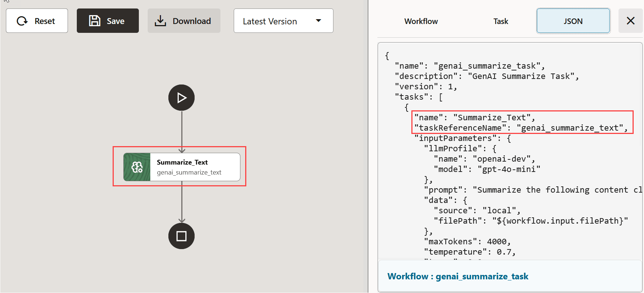Click the "maxTokens": 4000 line

tap(467, 241)
